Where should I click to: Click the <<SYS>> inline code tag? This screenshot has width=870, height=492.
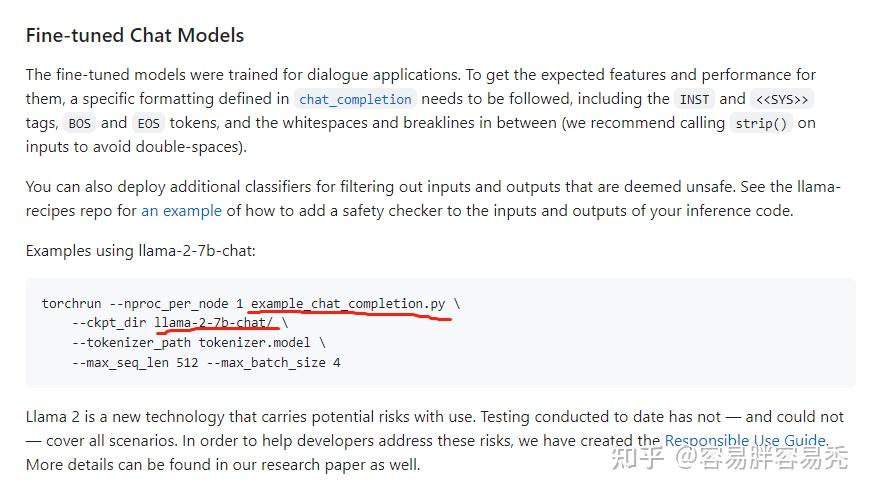coord(782,99)
